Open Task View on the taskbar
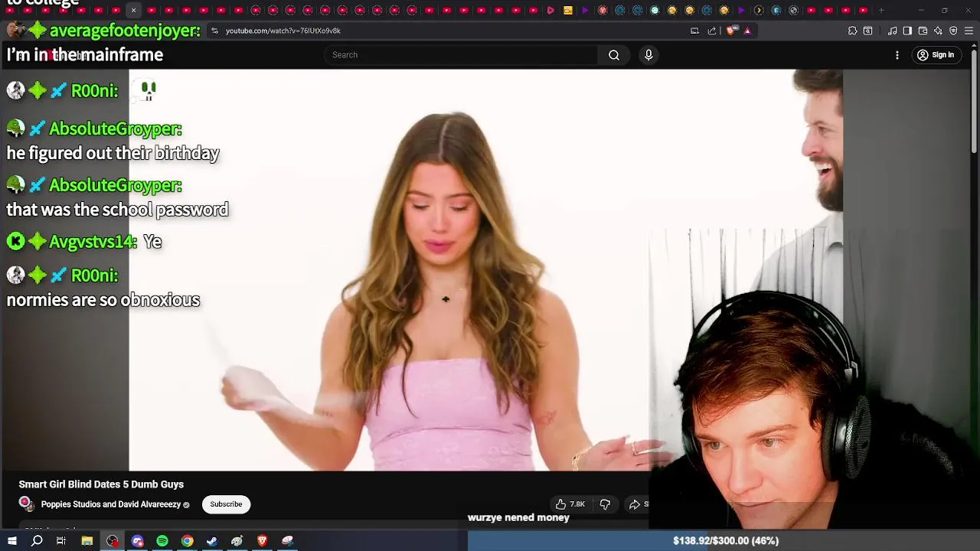This screenshot has width=980, height=551. click(x=61, y=541)
